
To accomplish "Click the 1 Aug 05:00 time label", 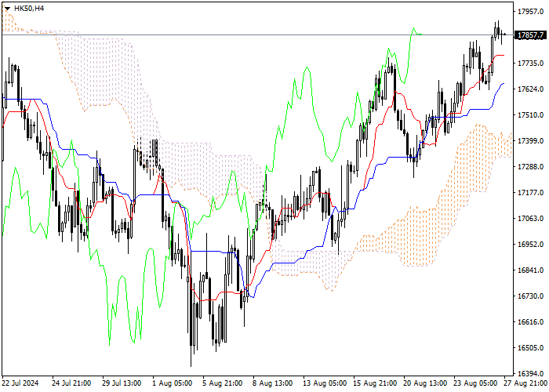I will point(172,383).
